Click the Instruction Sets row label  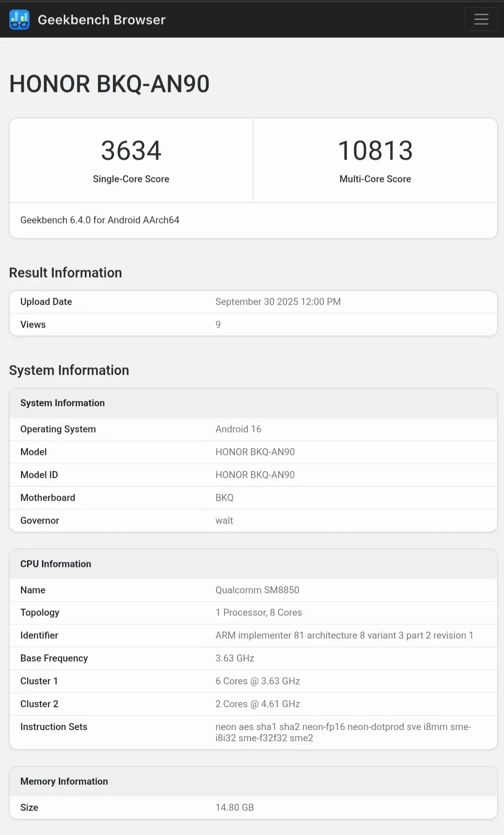pos(54,727)
